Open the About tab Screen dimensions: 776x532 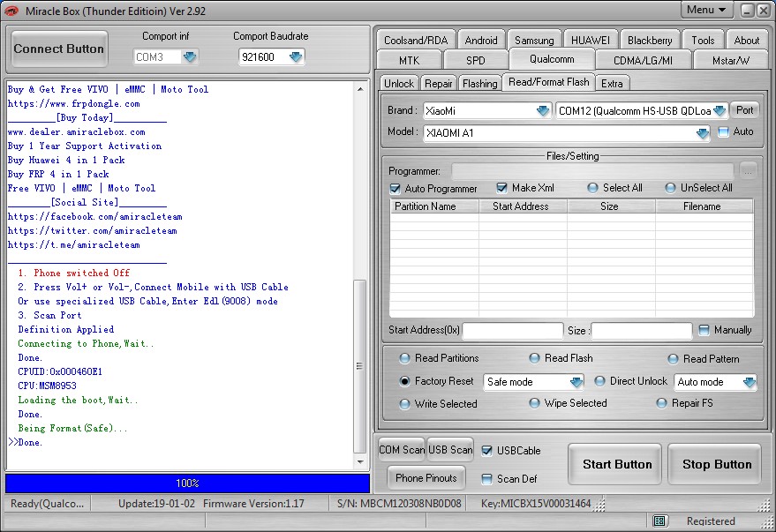746,40
